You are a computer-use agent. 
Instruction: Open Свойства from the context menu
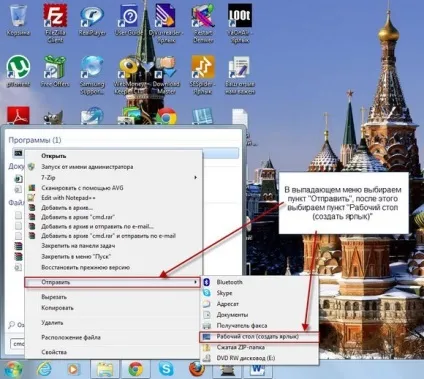point(113,352)
